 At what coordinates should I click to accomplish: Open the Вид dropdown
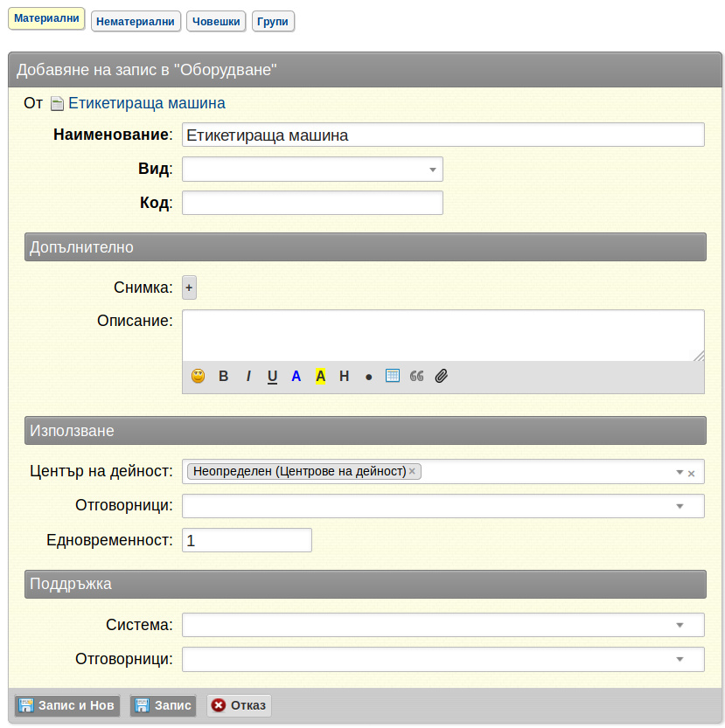312,169
